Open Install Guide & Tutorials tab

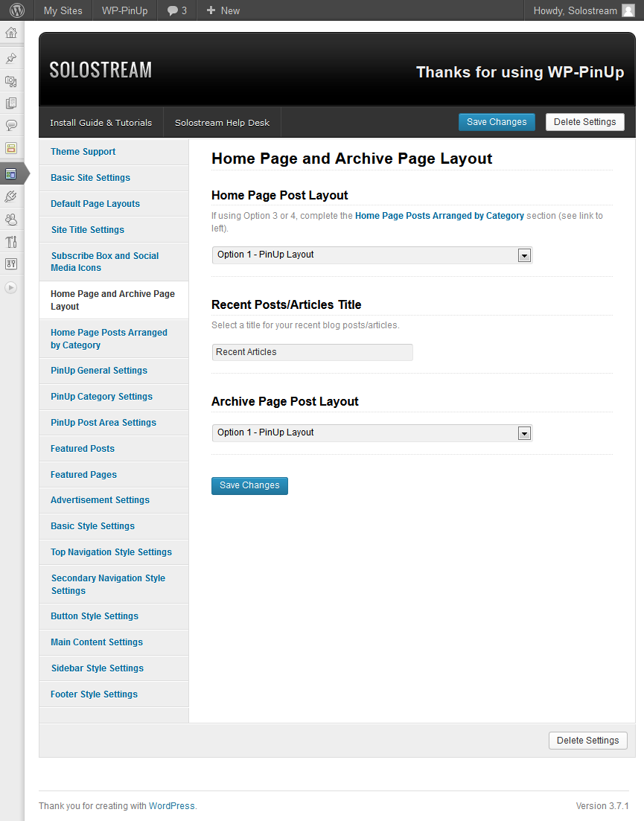101,123
